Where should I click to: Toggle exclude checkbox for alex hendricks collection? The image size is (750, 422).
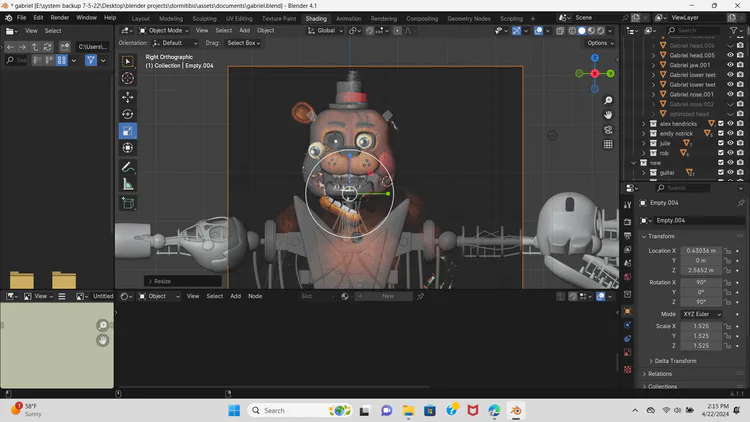coord(721,123)
